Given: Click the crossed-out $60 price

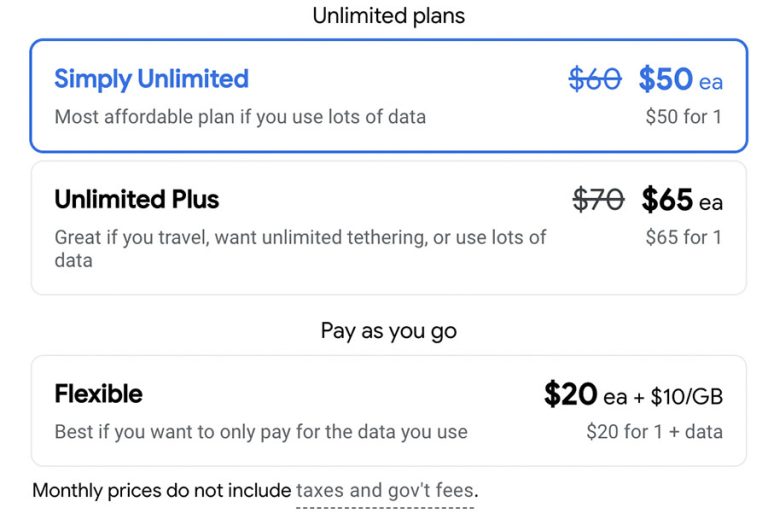Looking at the screenshot, I should click(595, 79).
